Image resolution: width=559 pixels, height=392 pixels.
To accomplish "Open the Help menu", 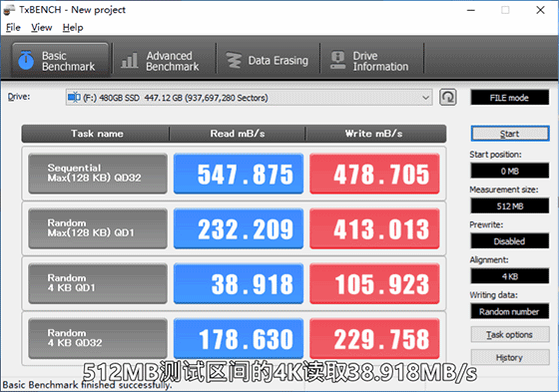I will coord(73,28).
